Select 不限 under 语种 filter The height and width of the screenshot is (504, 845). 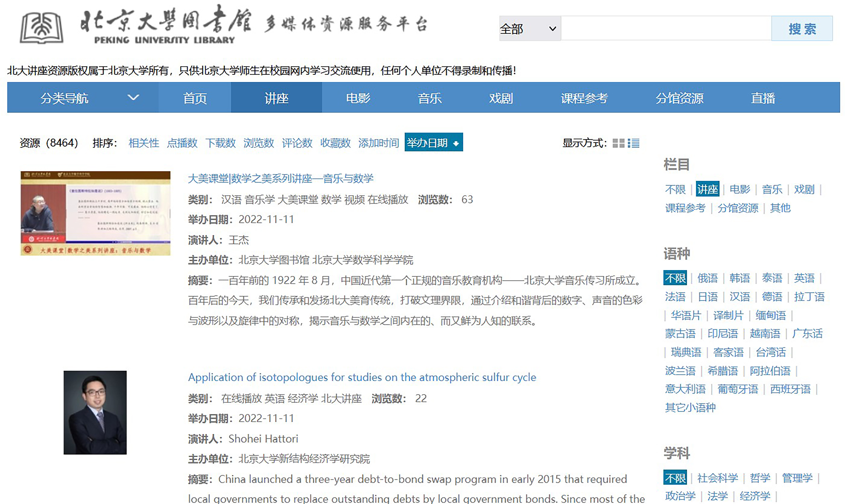click(x=675, y=278)
